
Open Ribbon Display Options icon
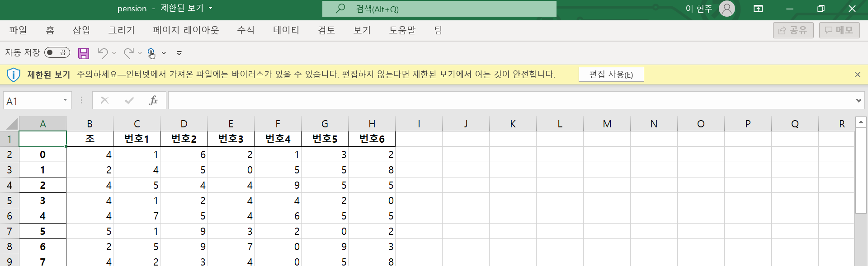[758, 9]
